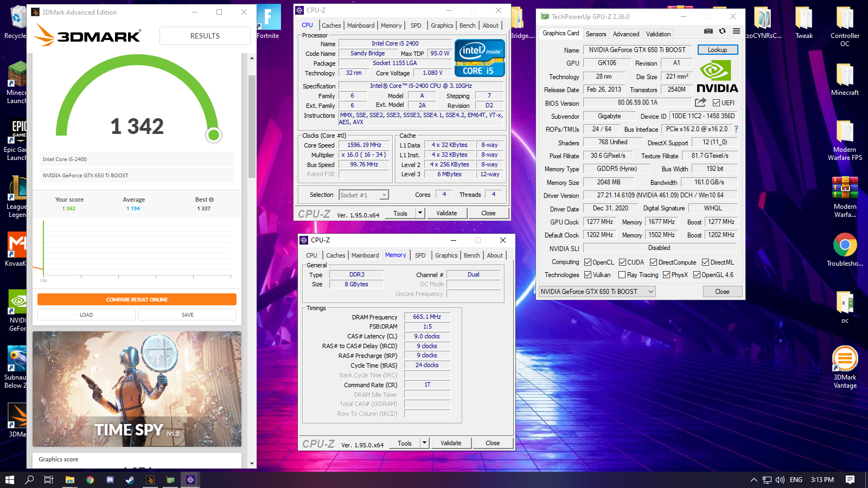Open the Tweak desktop folder
This screenshot has height=488, width=868.
click(804, 23)
